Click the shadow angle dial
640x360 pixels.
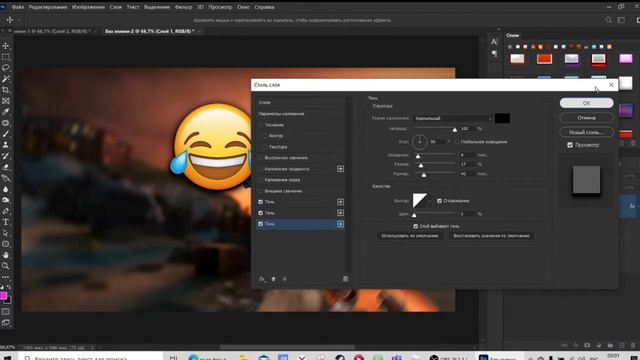tap(420, 142)
